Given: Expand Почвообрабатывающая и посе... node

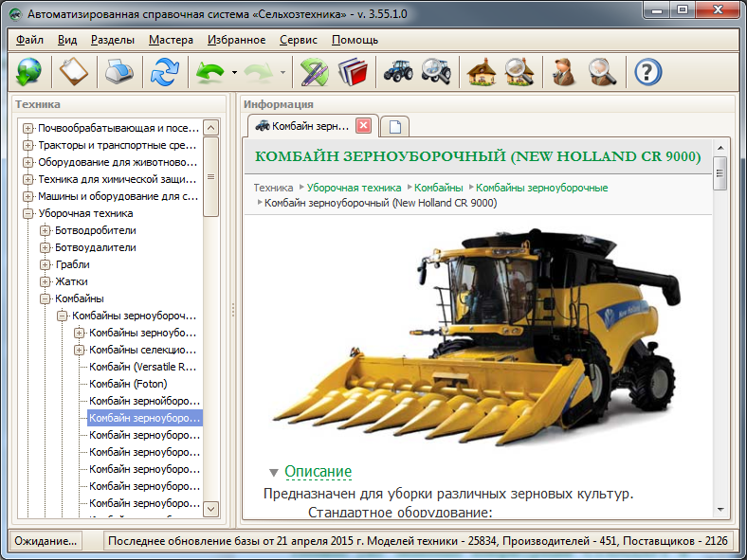Looking at the screenshot, I should point(28,128).
